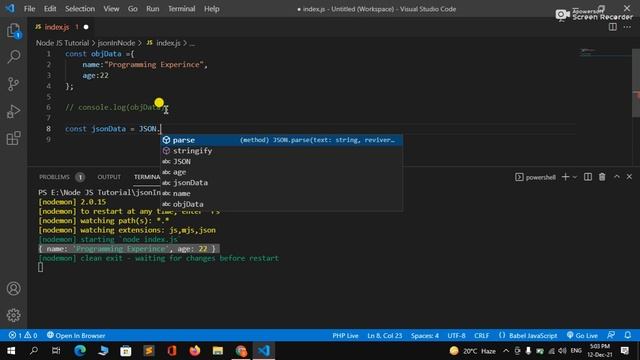Image resolution: width=640 pixels, height=360 pixels.
Task: Open the Source Control view
Action: 13,84
